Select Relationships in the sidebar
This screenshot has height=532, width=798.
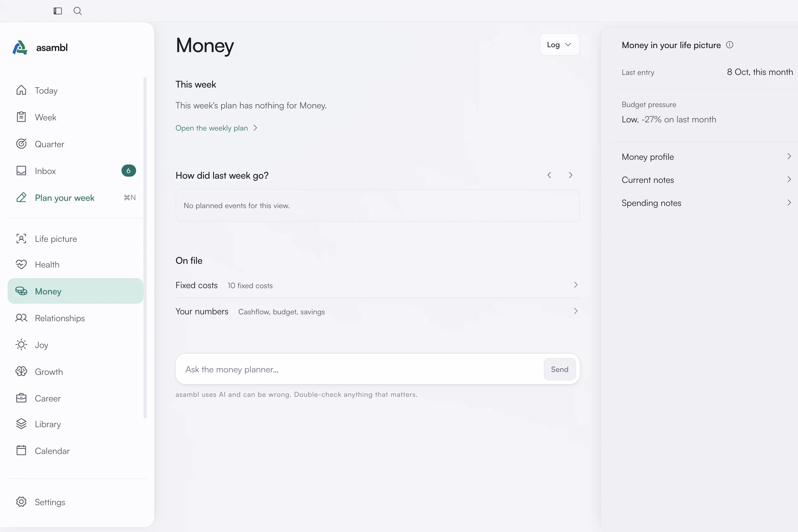tap(75, 318)
